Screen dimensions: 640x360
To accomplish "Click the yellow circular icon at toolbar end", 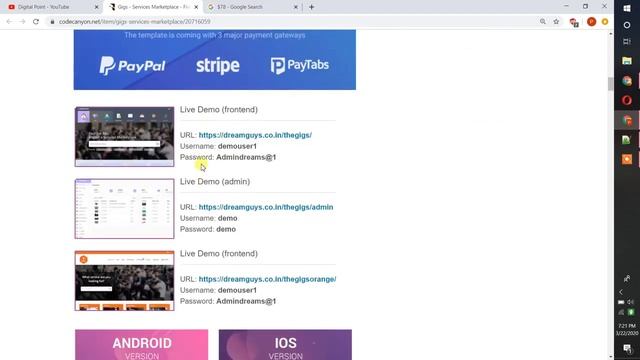I will 605,22.
